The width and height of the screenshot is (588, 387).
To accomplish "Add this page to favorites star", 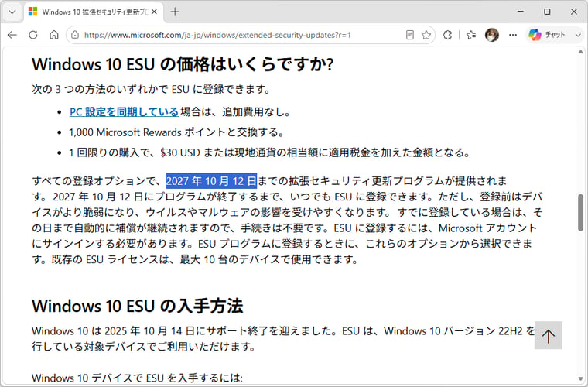I will (x=426, y=35).
